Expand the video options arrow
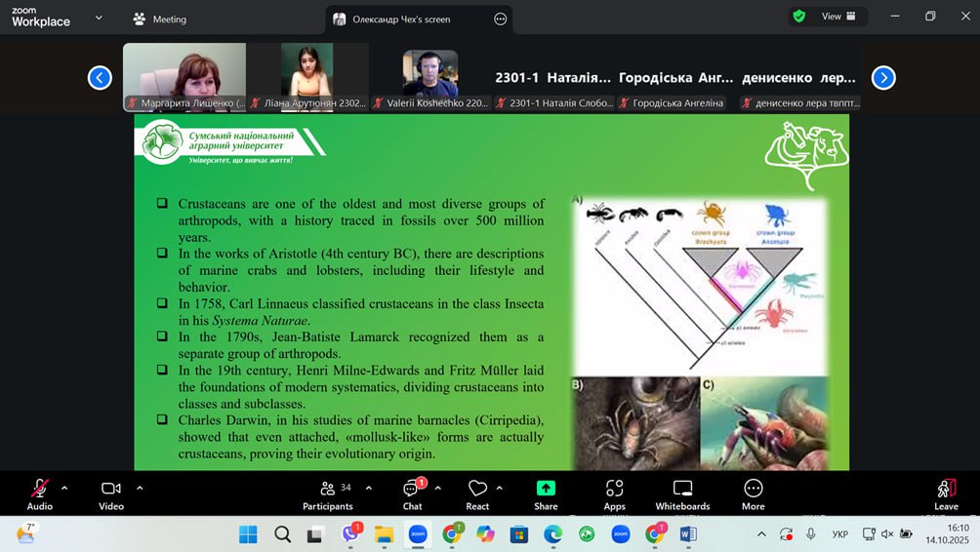This screenshot has width=980, height=552. (140, 488)
